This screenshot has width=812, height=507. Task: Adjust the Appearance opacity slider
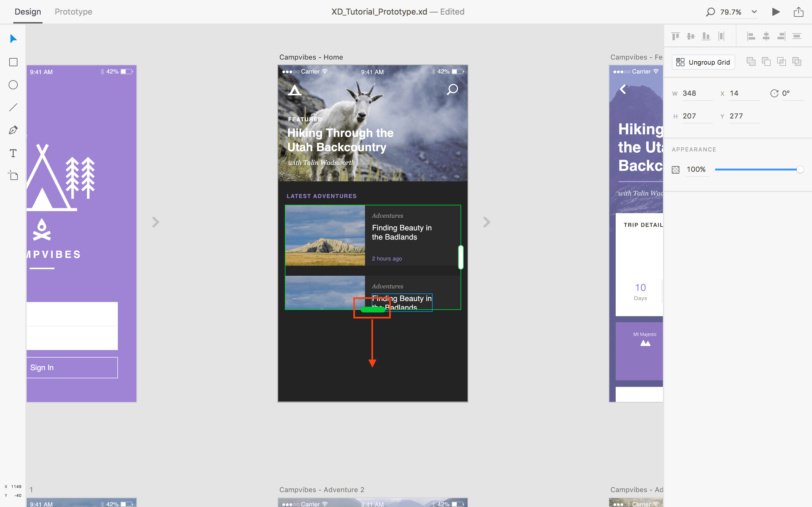click(x=800, y=169)
